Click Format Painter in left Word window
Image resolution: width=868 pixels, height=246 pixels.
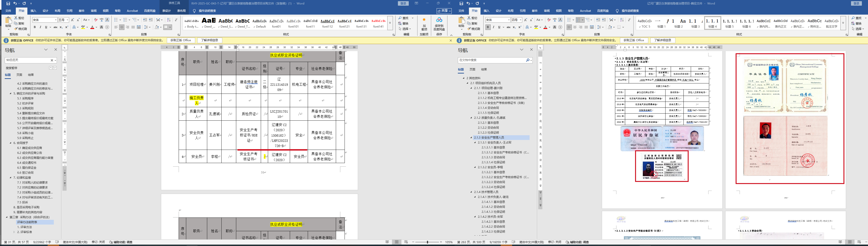click(21, 29)
